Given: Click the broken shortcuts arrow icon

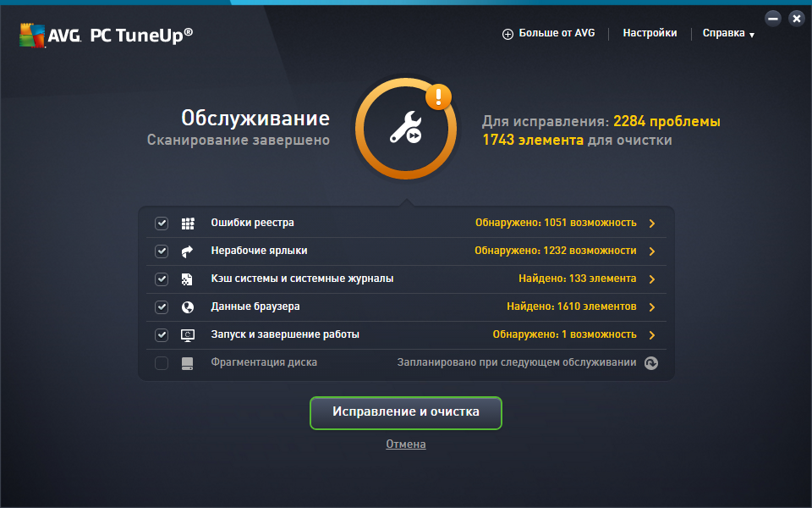Looking at the screenshot, I should point(188,251).
